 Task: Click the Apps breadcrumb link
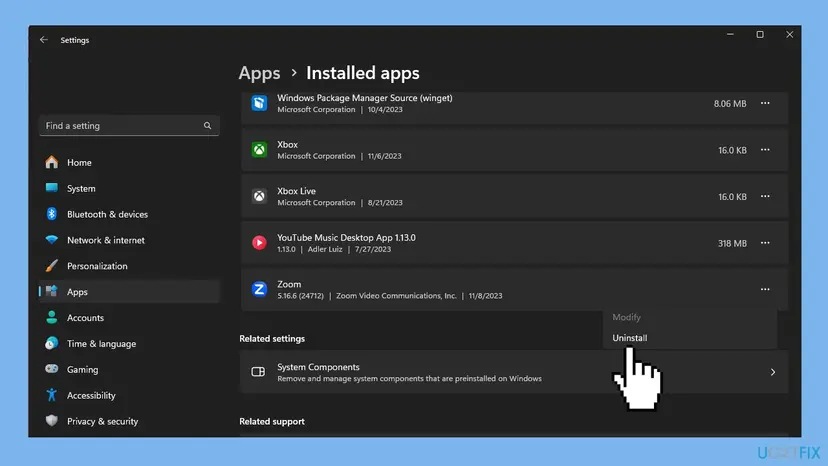point(259,73)
